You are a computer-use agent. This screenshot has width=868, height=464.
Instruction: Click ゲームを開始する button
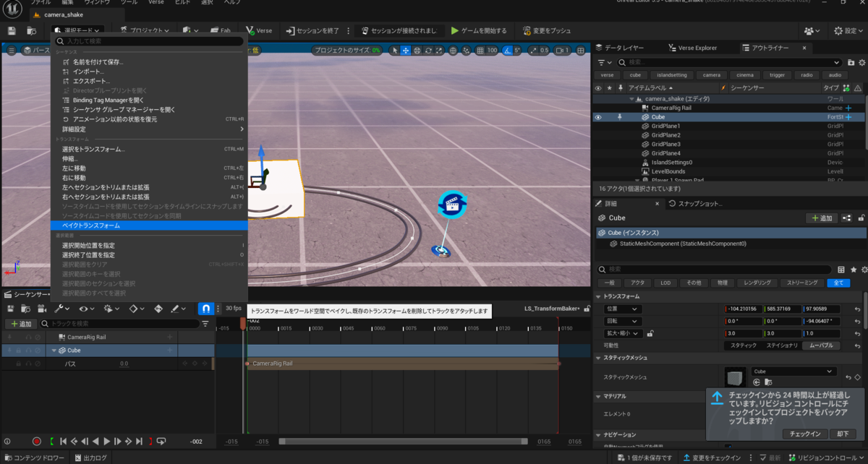pyautogui.click(x=479, y=31)
